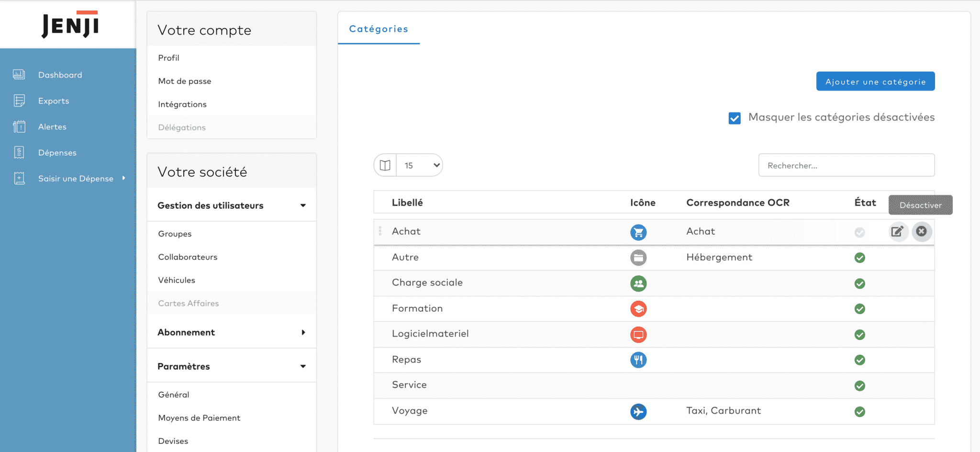Click the Dépenses receipt icon

[19, 152]
